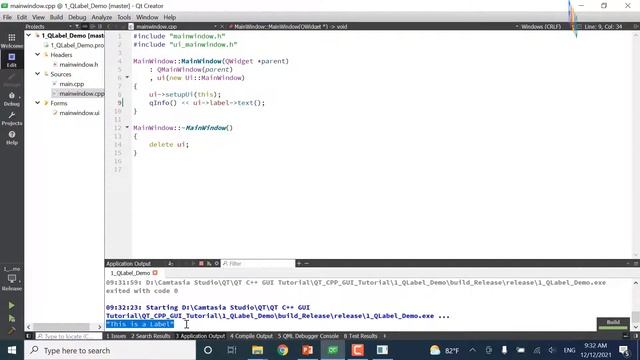This screenshot has height=360, width=640.
Task: Open the Debug menu
Action: [77, 17]
